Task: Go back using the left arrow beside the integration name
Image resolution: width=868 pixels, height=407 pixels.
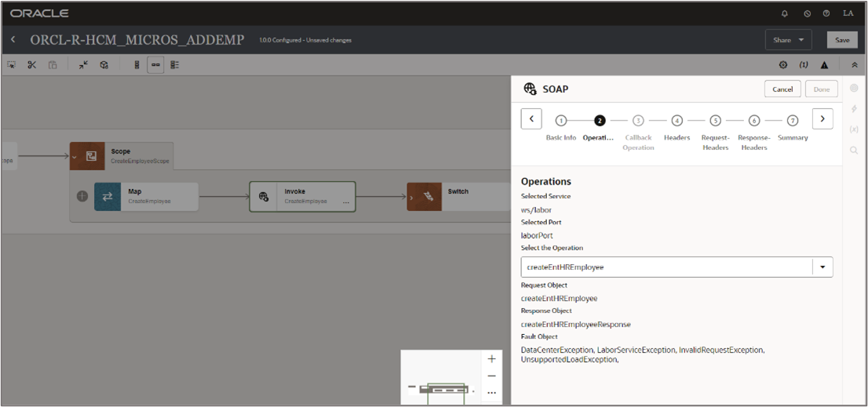Action: [13, 40]
